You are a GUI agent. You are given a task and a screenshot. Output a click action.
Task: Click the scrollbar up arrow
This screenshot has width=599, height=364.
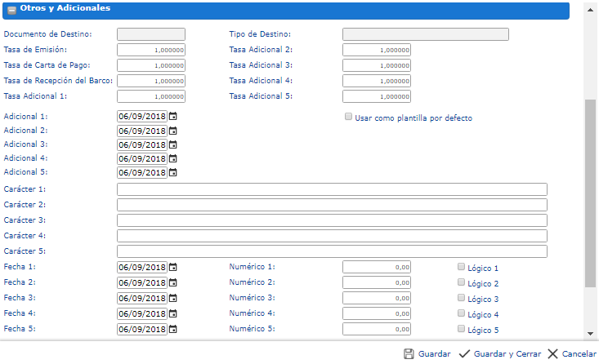point(590,11)
